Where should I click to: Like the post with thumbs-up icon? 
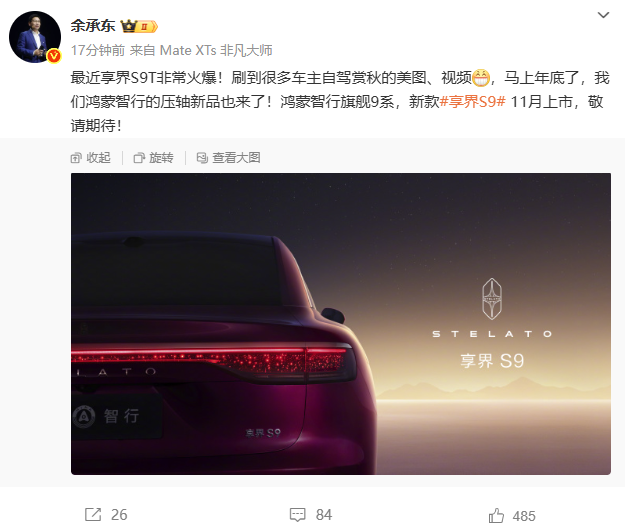click(x=496, y=515)
